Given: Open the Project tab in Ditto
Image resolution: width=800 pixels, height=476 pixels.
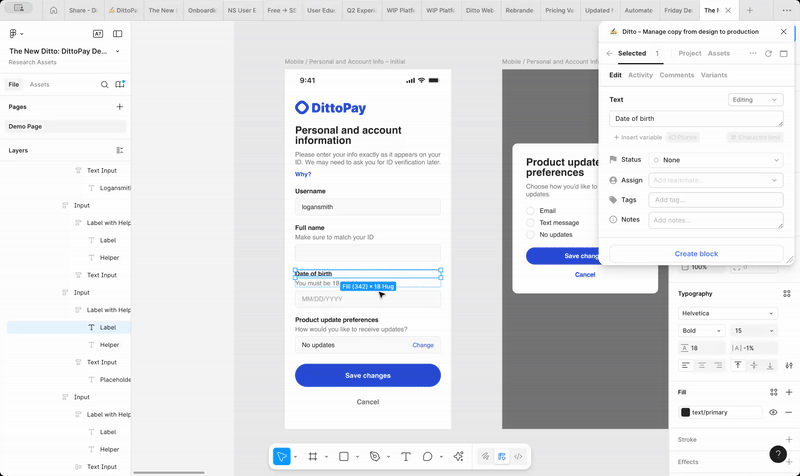Looking at the screenshot, I should coord(690,54).
